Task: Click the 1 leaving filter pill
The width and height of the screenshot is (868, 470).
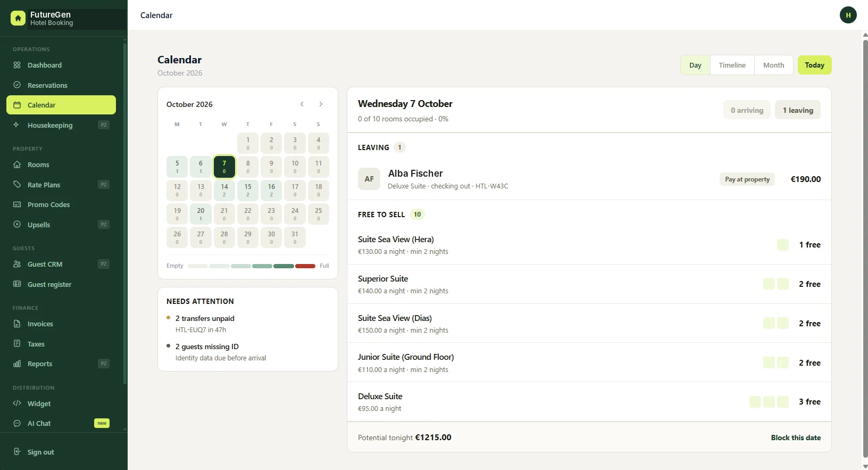Action: pos(798,110)
